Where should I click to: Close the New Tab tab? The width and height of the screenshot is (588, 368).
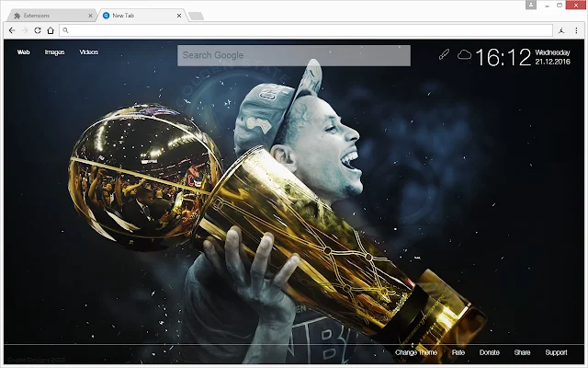click(179, 16)
